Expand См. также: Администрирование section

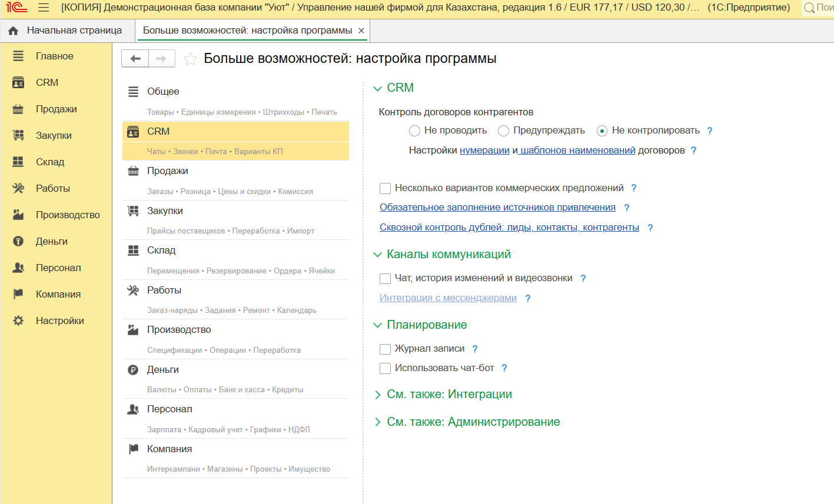(473, 422)
